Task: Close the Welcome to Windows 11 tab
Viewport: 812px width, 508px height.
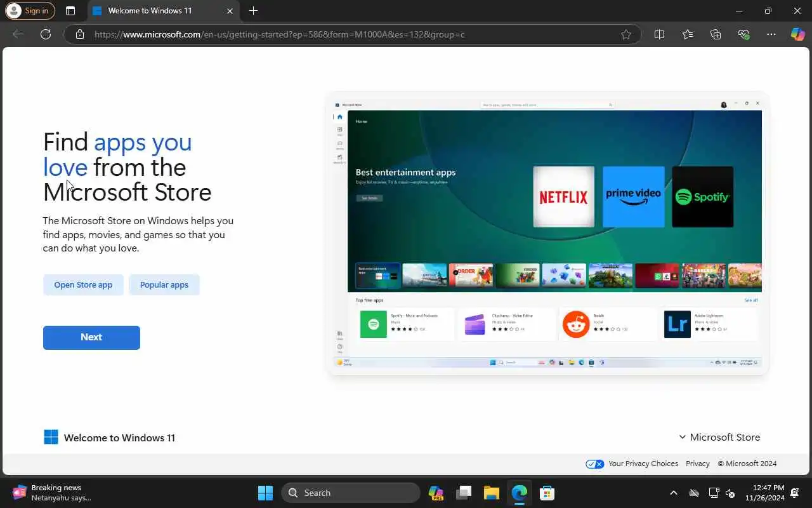Action: click(x=230, y=11)
